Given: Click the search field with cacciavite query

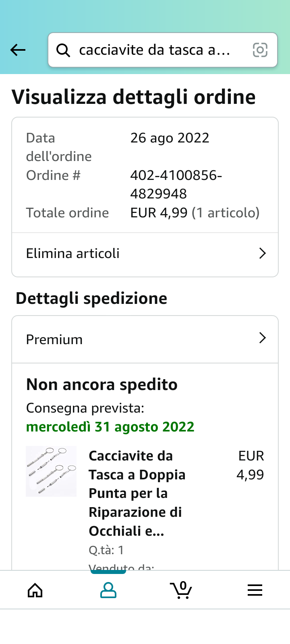Looking at the screenshot, I should click(155, 50).
